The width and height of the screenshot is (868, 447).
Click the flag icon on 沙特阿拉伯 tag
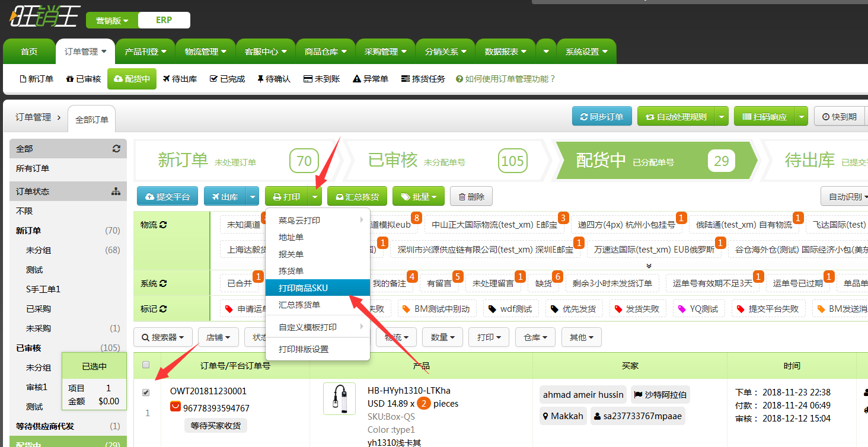pyautogui.click(x=638, y=394)
